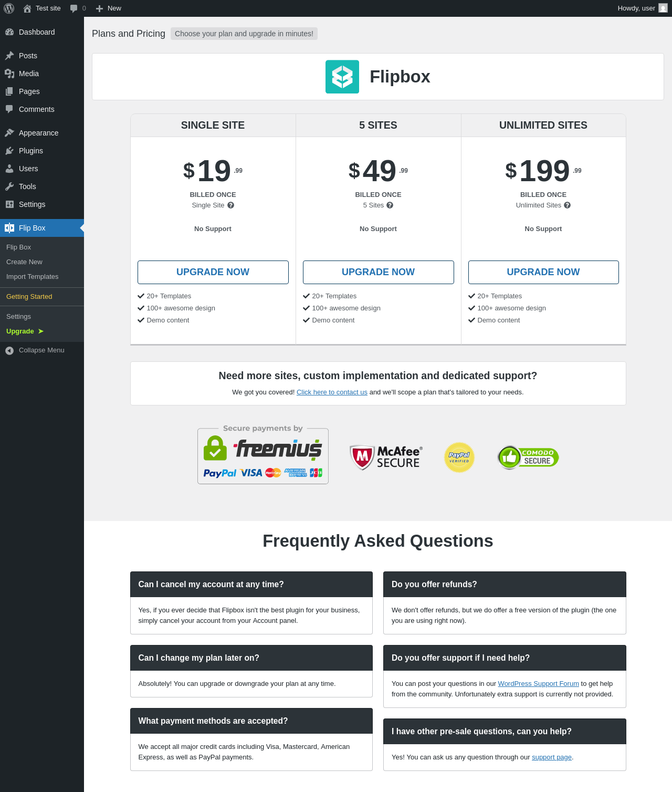The image size is (672, 792).
Task: Click Upgrade Now for Unlimited Sites plan
Action: point(543,272)
